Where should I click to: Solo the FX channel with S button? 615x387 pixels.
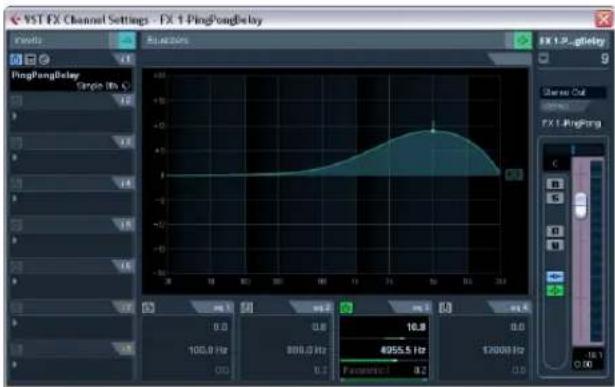(x=555, y=198)
